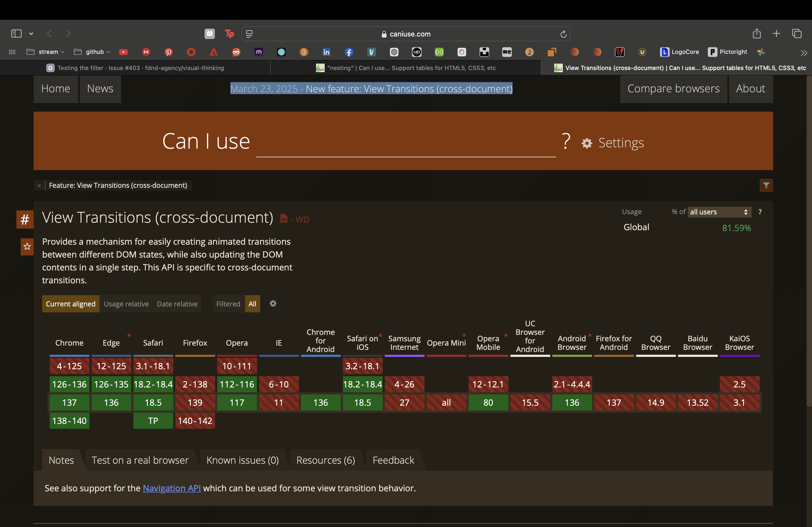Click the Tp extension icon in toolbar
Screen dimensions: 812x527
pos(229,33)
